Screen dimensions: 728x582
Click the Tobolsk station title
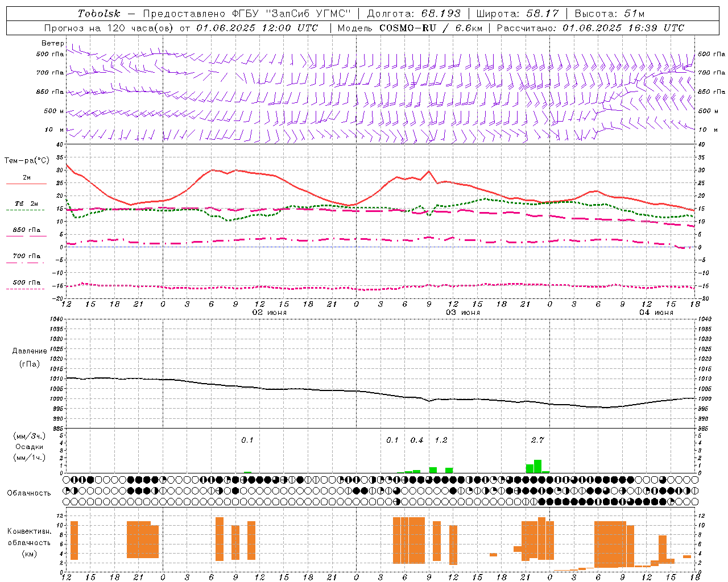coord(99,14)
